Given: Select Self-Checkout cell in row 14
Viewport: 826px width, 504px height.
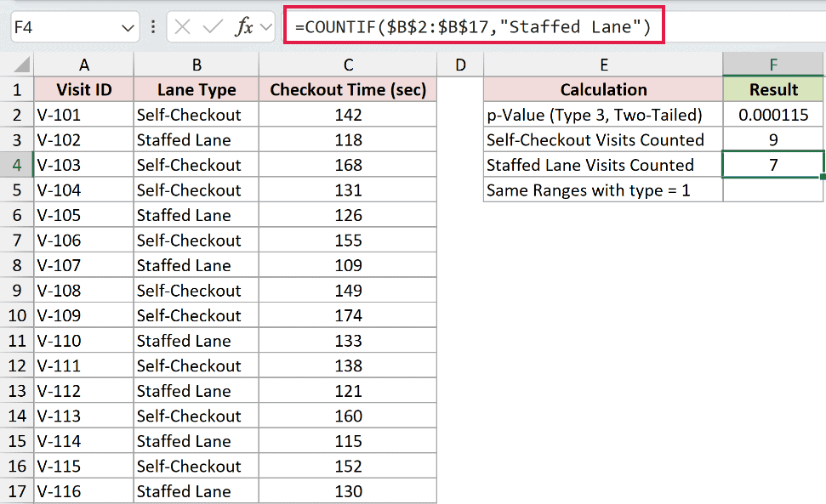Looking at the screenshot, I should [x=197, y=416].
